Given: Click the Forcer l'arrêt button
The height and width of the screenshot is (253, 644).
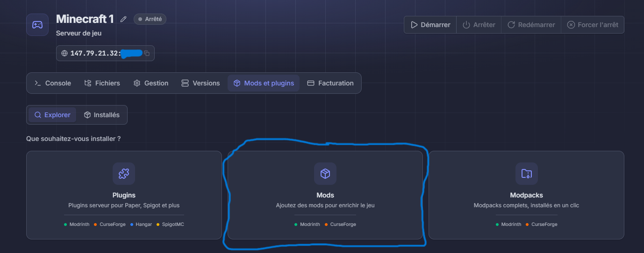Looking at the screenshot, I should tap(593, 25).
